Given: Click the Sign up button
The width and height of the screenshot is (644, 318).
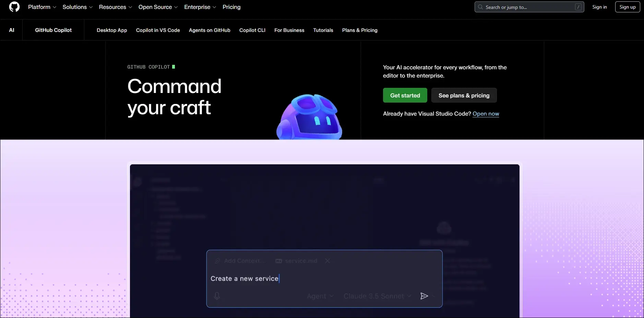Looking at the screenshot, I should 628,7.
